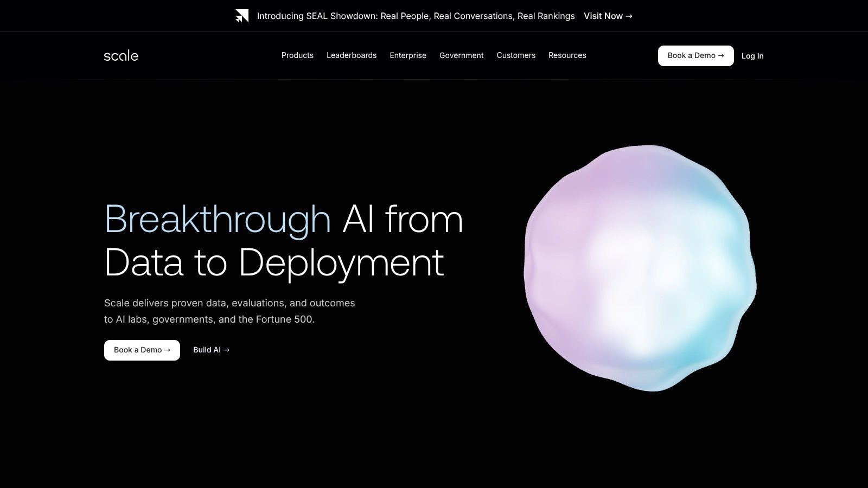The height and width of the screenshot is (488, 868).
Task: Select Government in the navigation bar
Action: 461,55
